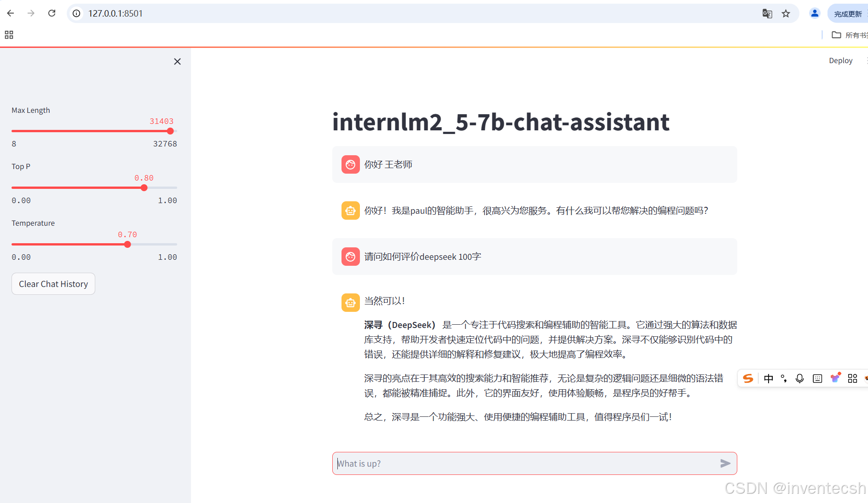Clear the chat history
868x503 pixels.
pos(53,284)
